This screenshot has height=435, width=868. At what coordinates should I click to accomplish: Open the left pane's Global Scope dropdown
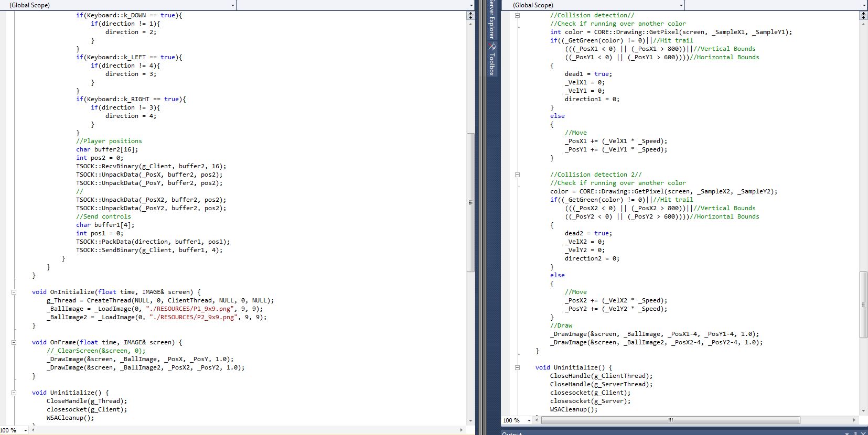point(118,5)
